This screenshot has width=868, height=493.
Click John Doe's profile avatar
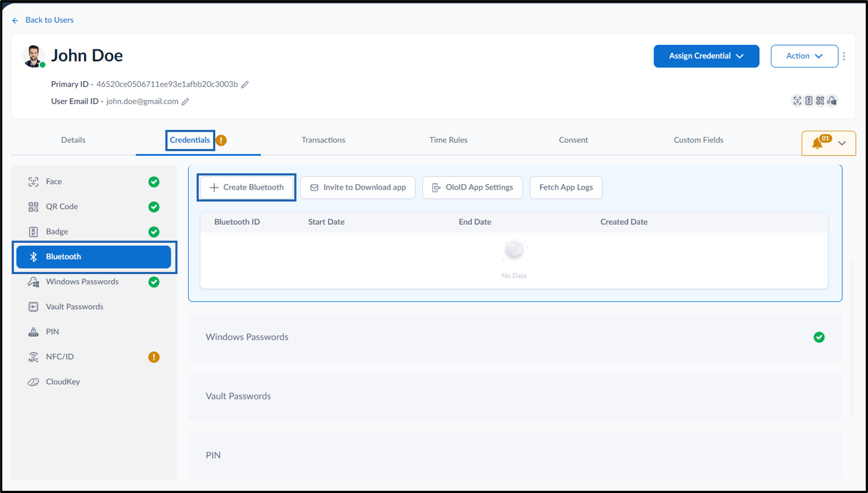(x=33, y=56)
